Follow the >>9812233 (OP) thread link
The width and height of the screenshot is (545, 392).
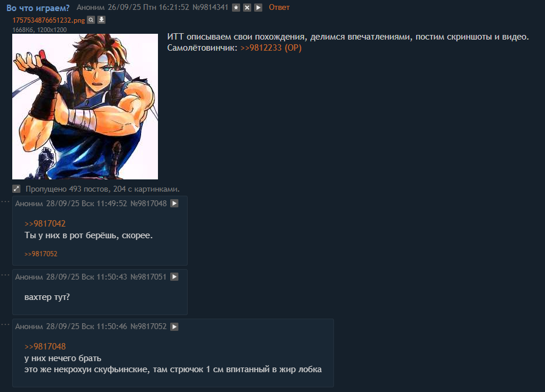[x=271, y=48]
